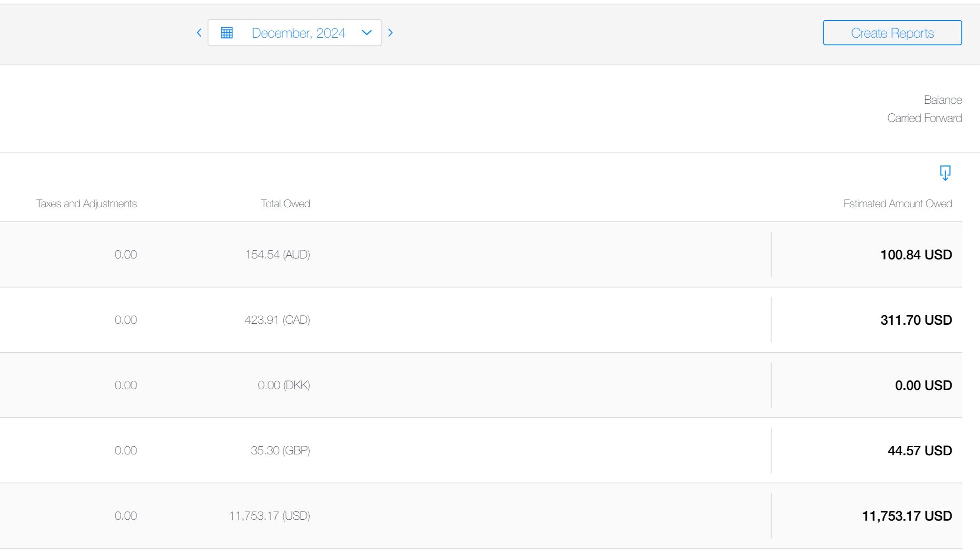Screen dimensions: 980x551
Task: Select the 311.70 USD estimated amount
Action: click(x=916, y=320)
